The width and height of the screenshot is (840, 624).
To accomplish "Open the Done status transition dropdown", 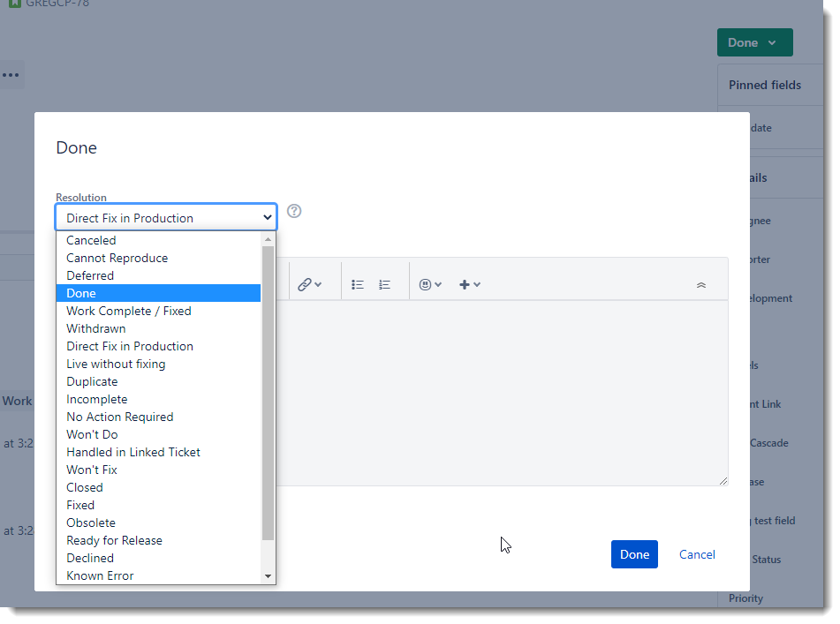I will 754,41.
